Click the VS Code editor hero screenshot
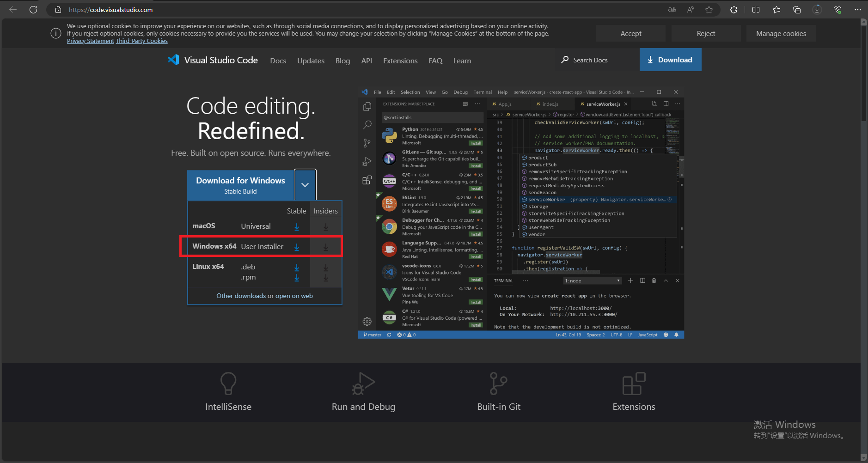Image resolution: width=868 pixels, height=463 pixels. click(521, 213)
